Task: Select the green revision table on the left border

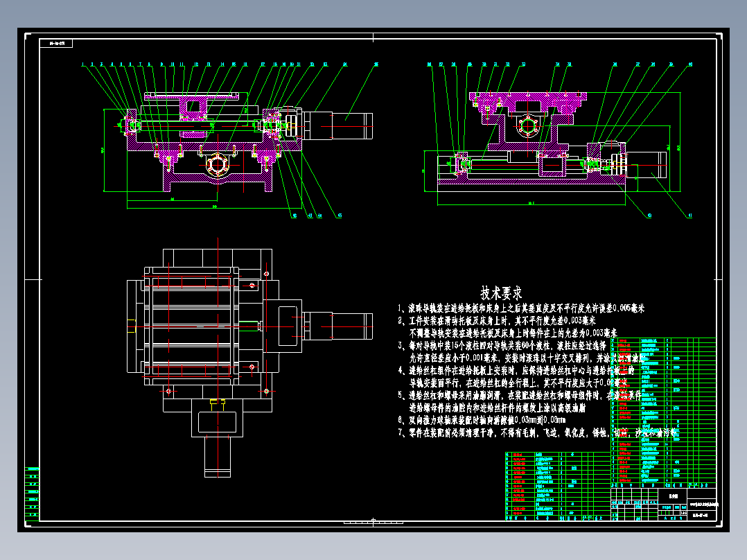Action: coord(33,494)
